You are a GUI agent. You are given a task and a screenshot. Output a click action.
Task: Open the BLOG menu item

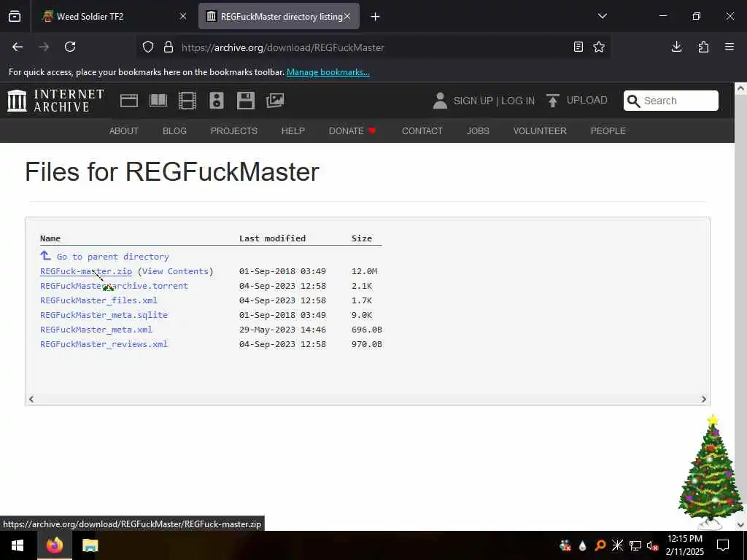(x=174, y=131)
